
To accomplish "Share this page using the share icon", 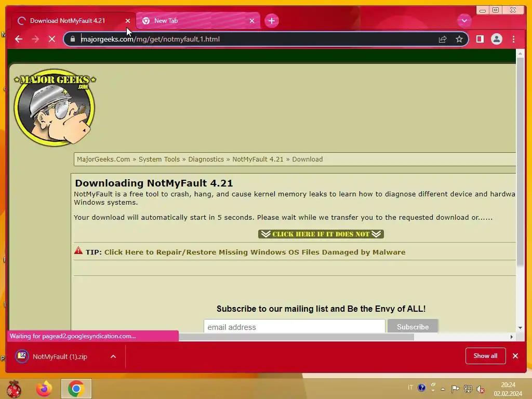I will pyautogui.click(x=443, y=39).
